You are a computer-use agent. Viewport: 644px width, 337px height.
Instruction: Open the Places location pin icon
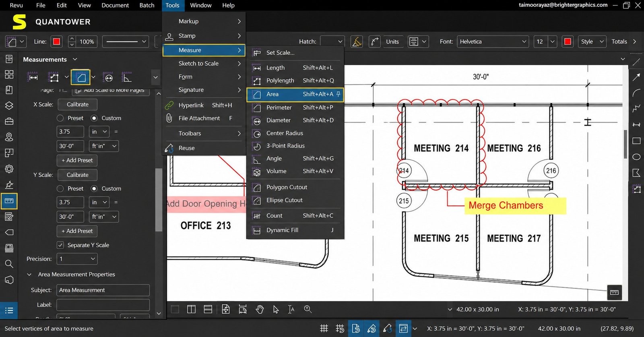(9, 137)
